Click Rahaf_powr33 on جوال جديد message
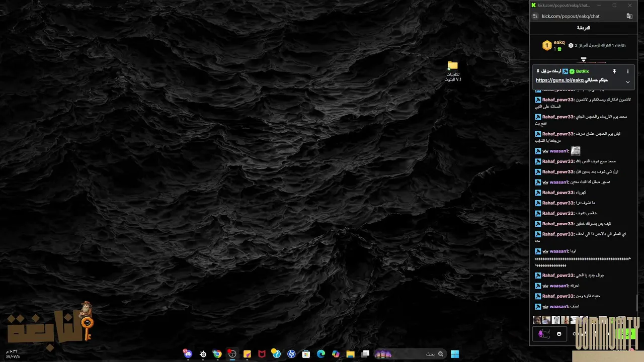The height and width of the screenshot is (362, 644). coord(558,276)
